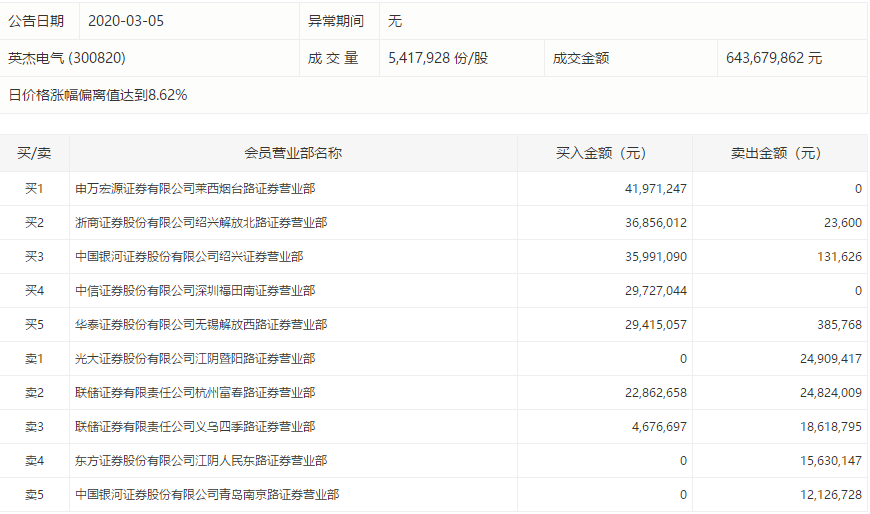Click 光大证券江阴暨阳路证券营业部 name
The image size is (870, 514).
pos(195,359)
